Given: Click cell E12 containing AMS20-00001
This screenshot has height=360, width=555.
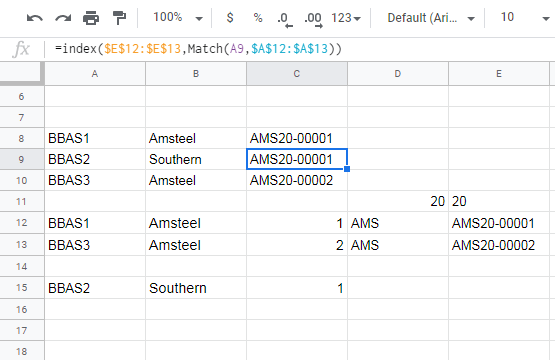Looking at the screenshot, I should click(499, 223).
